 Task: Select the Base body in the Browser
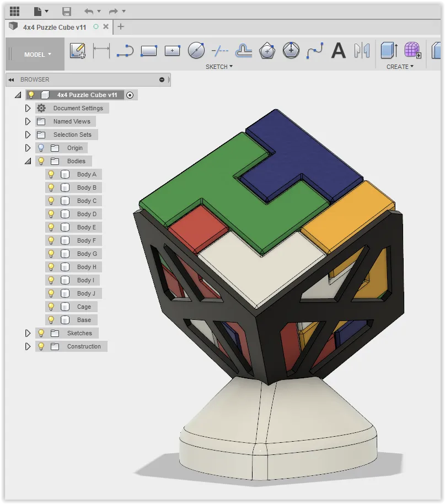[84, 320]
